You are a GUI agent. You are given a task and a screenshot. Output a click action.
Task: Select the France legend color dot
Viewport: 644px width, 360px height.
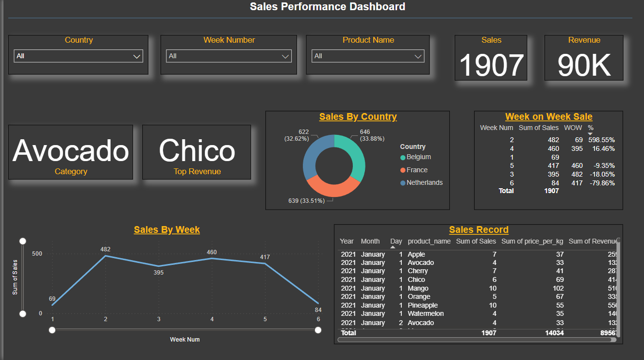pyautogui.click(x=403, y=170)
